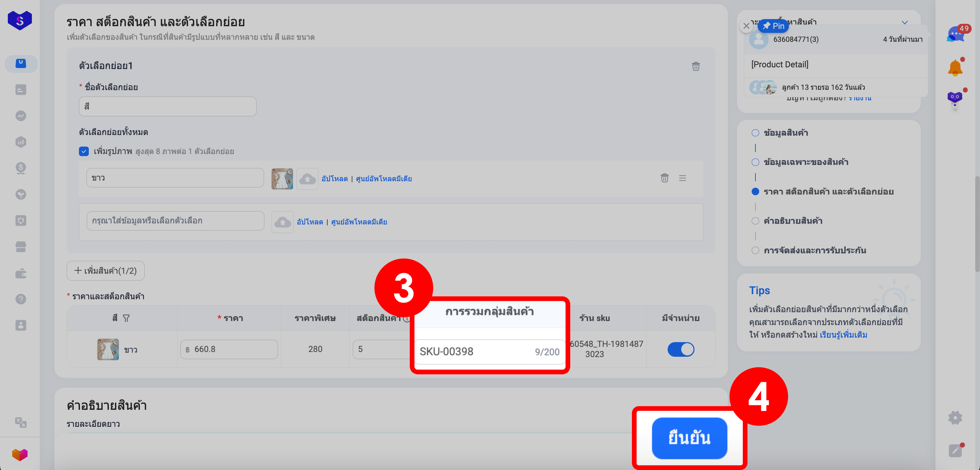Viewport: 980px width, 470px height.
Task: Open the chat messages icon with 49 badge
Action: click(955, 35)
